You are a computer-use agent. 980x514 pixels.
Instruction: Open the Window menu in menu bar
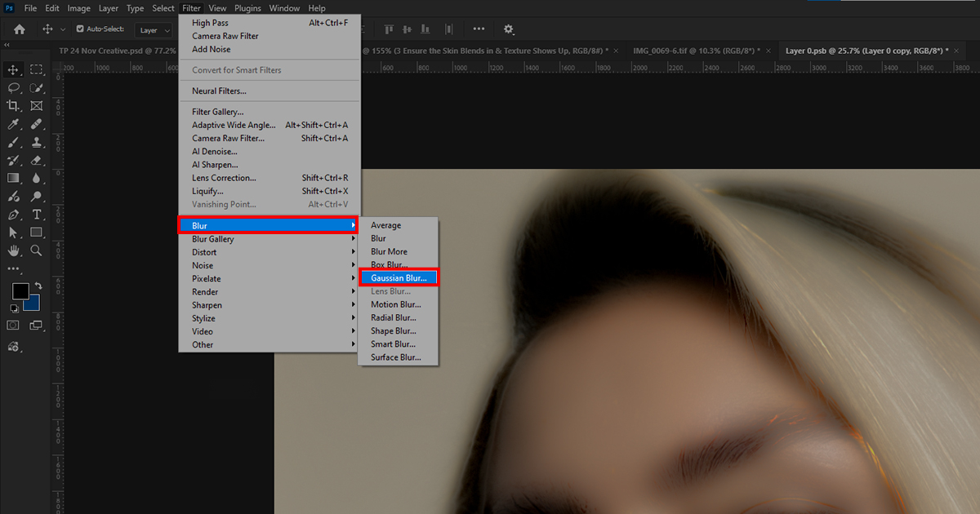284,8
